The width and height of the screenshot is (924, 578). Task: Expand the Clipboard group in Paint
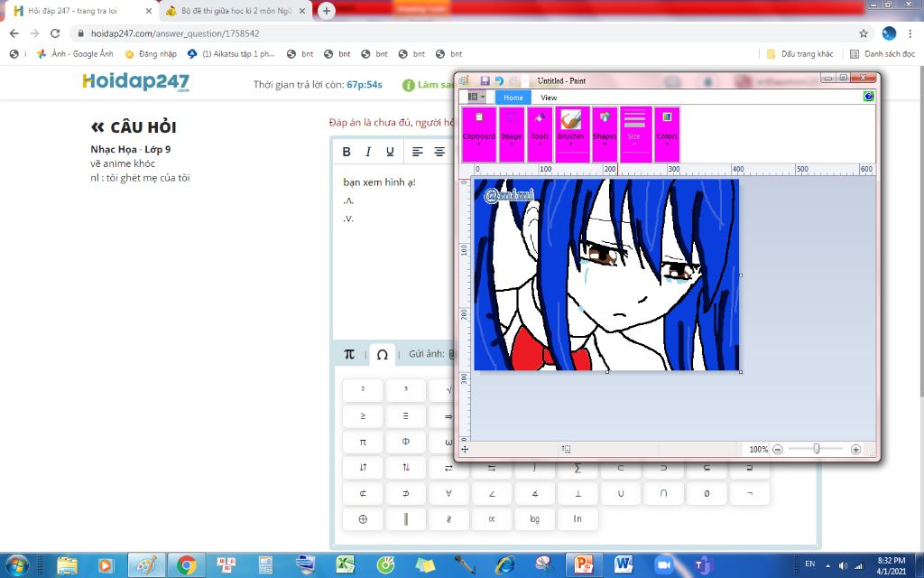(478, 135)
